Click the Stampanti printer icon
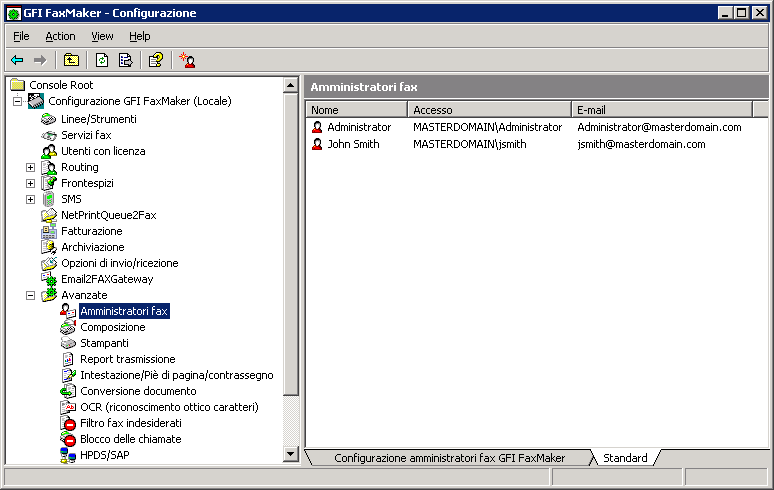This screenshot has width=774, height=490. [68, 343]
